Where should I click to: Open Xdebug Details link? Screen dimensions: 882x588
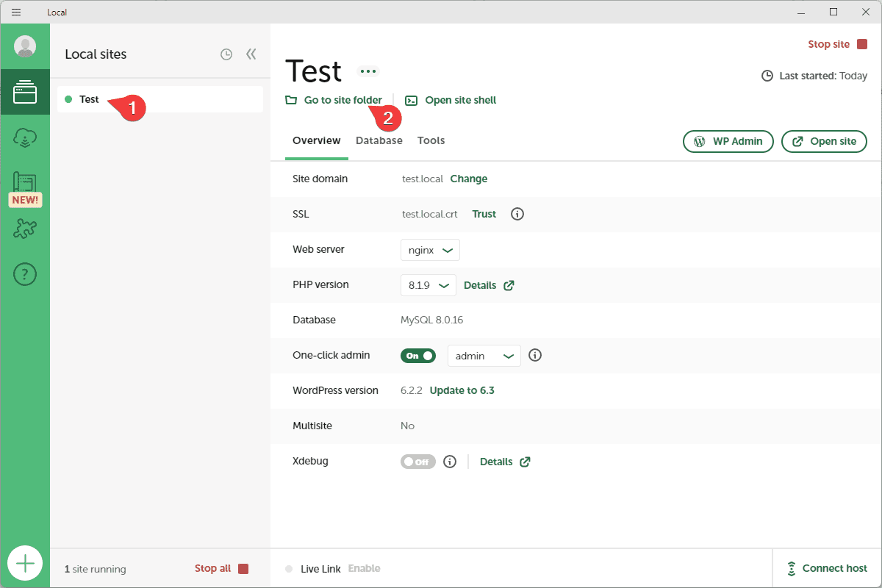point(505,462)
